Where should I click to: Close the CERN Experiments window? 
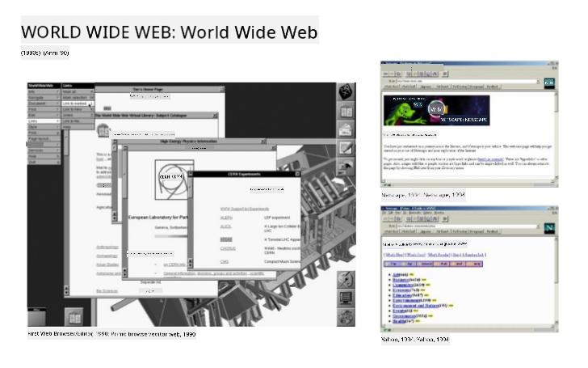[x=296, y=173]
